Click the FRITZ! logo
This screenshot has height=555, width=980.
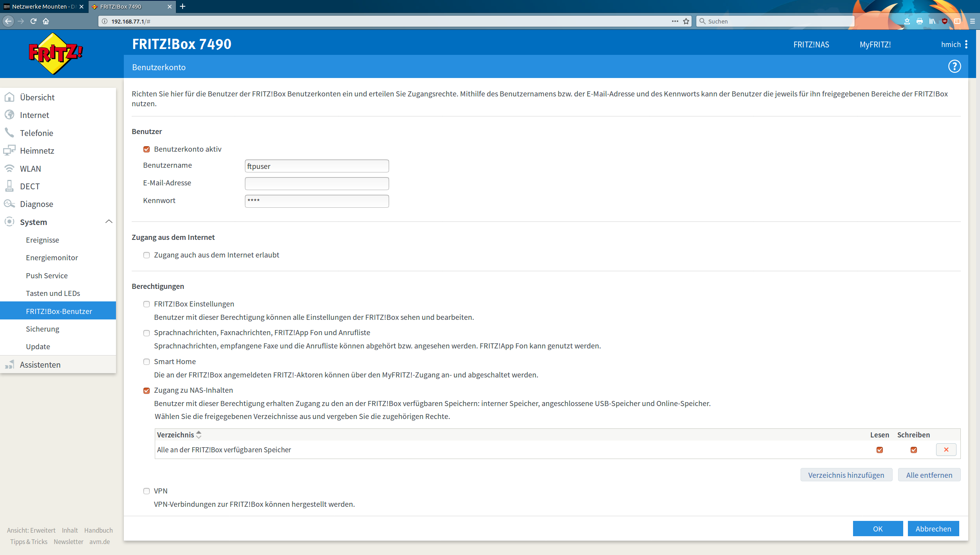[55, 54]
